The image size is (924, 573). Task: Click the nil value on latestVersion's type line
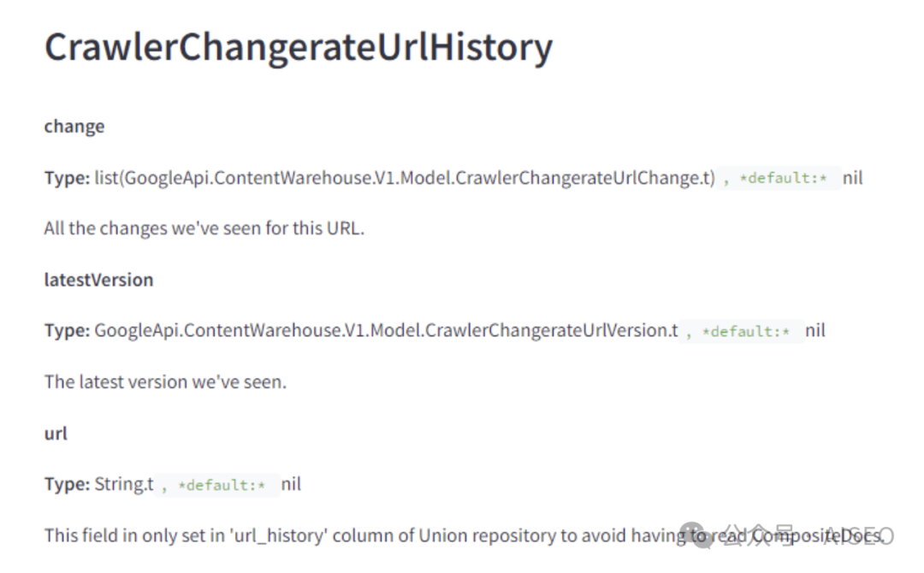coord(814,331)
